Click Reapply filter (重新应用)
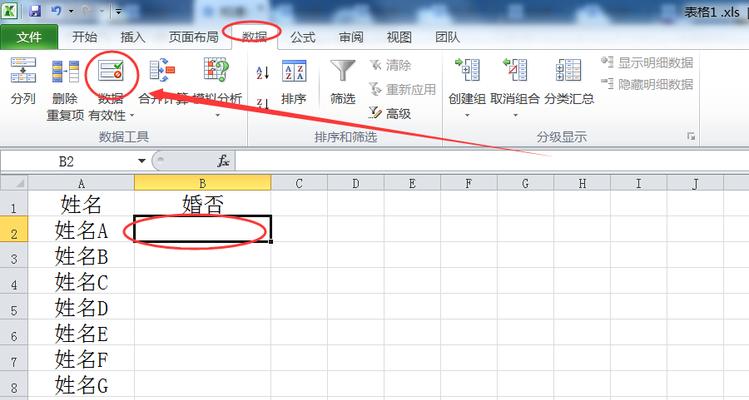Image resolution: width=749 pixels, height=400 pixels. (402, 89)
